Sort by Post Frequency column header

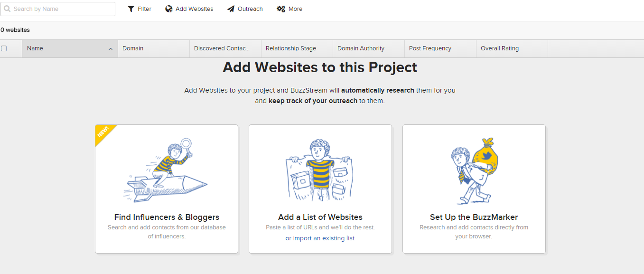pos(440,48)
